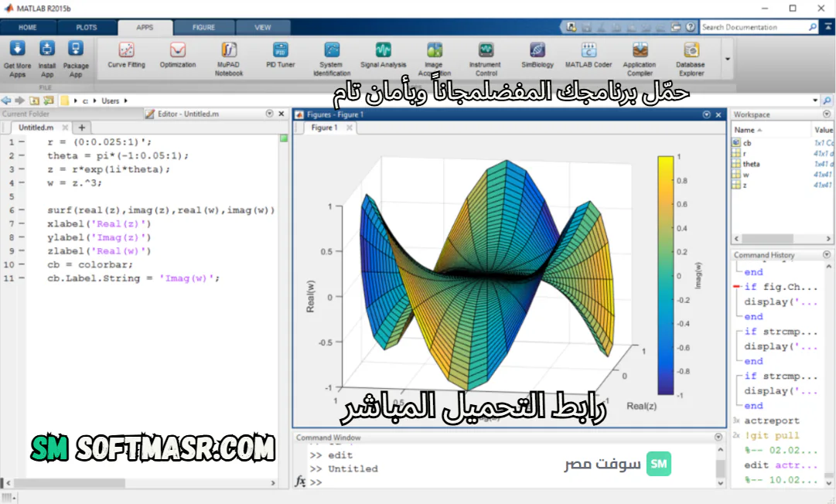The image size is (836, 504).
Task: Click the Help question mark icon
Action: point(691,26)
